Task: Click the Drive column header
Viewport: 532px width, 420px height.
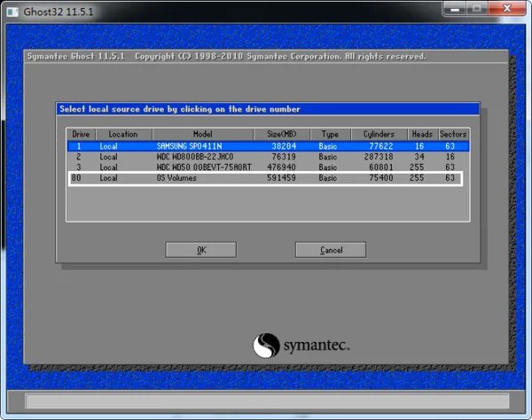Action: click(81, 134)
